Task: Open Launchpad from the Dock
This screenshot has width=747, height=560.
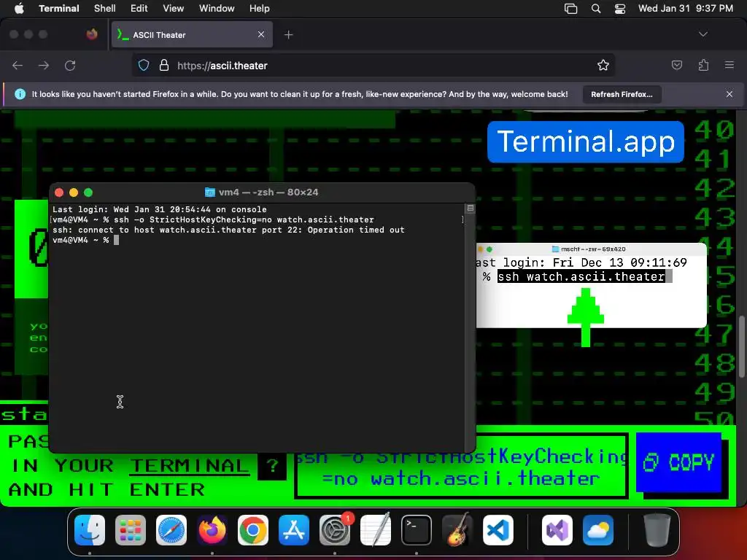Action: [x=131, y=530]
